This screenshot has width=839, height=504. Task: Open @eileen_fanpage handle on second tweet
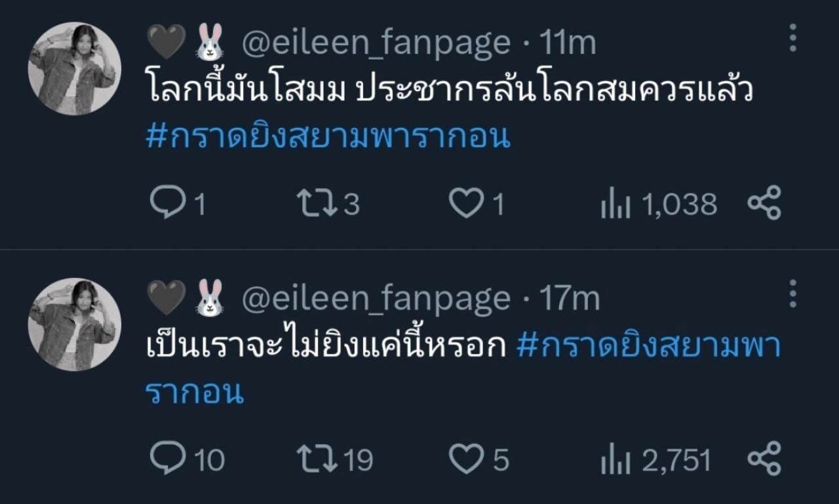(376, 299)
